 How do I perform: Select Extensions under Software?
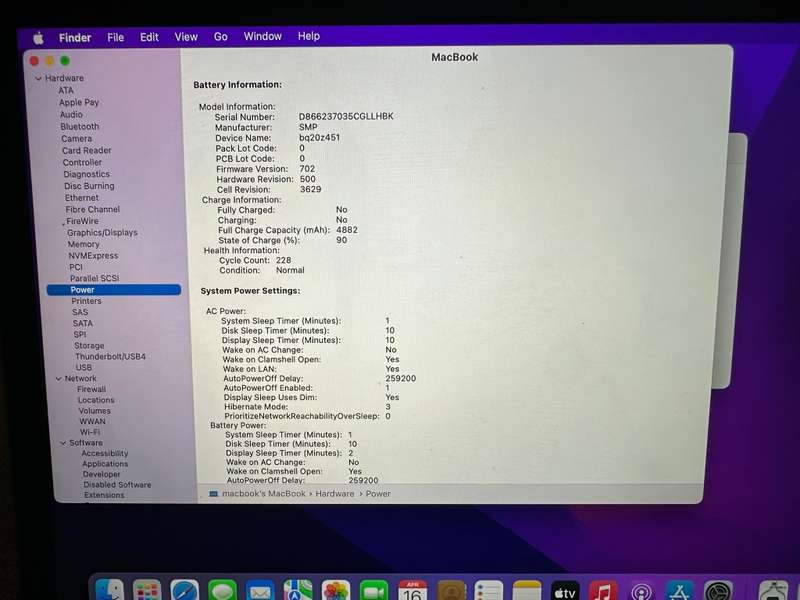pos(104,495)
